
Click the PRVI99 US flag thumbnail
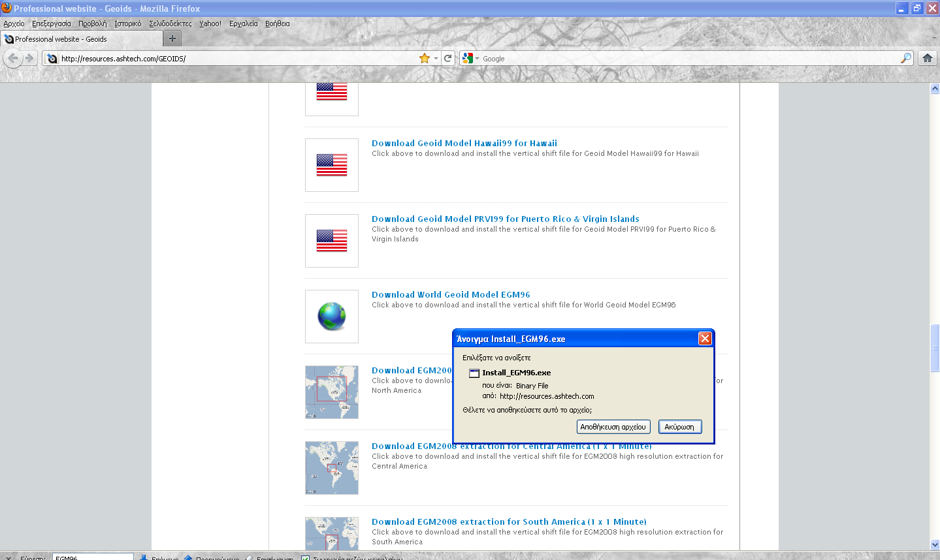click(332, 241)
